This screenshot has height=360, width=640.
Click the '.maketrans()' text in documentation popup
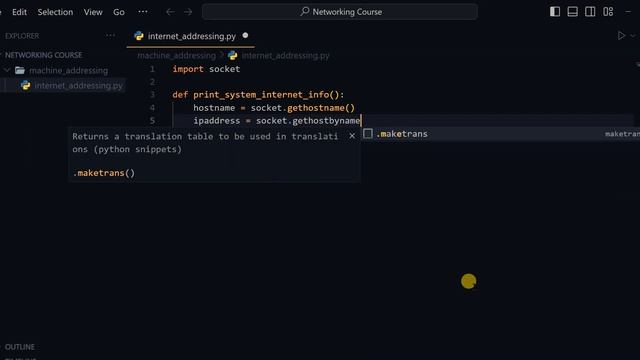[104, 173]
